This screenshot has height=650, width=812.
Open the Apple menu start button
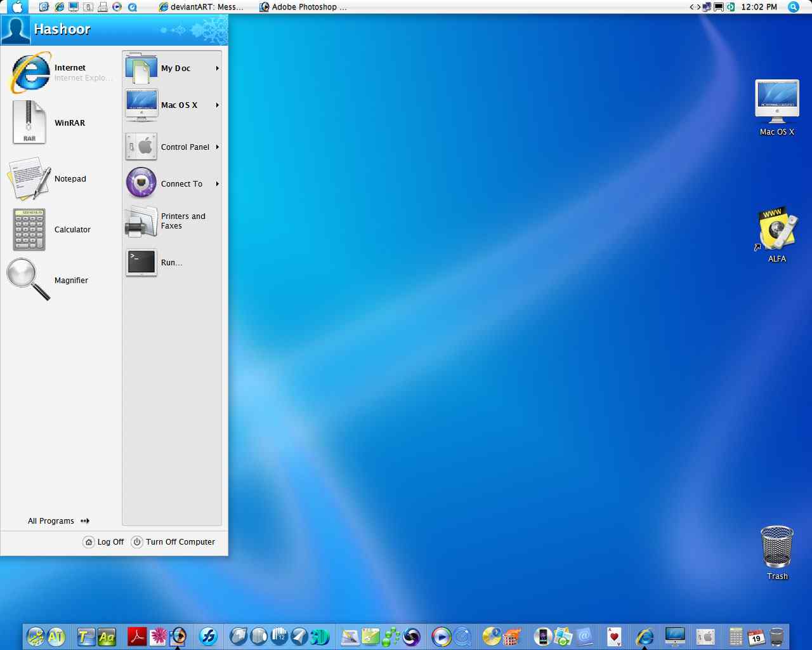17,7
